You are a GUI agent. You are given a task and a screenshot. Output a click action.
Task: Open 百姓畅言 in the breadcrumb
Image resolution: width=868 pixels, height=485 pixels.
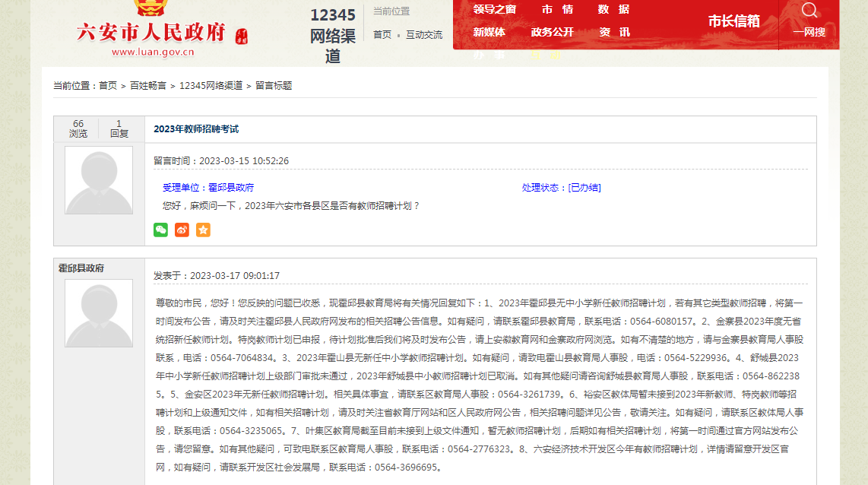[x=147, y=86]
